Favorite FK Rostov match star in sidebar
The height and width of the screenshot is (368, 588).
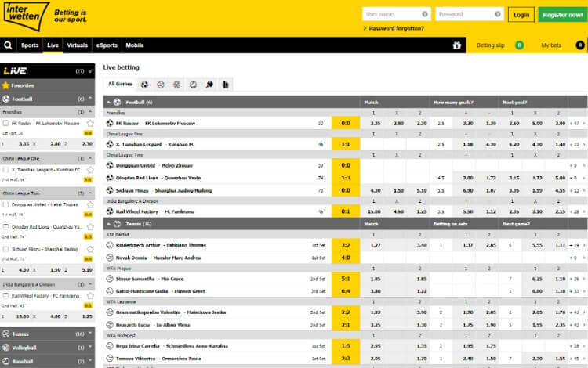[x=90, y=123]
